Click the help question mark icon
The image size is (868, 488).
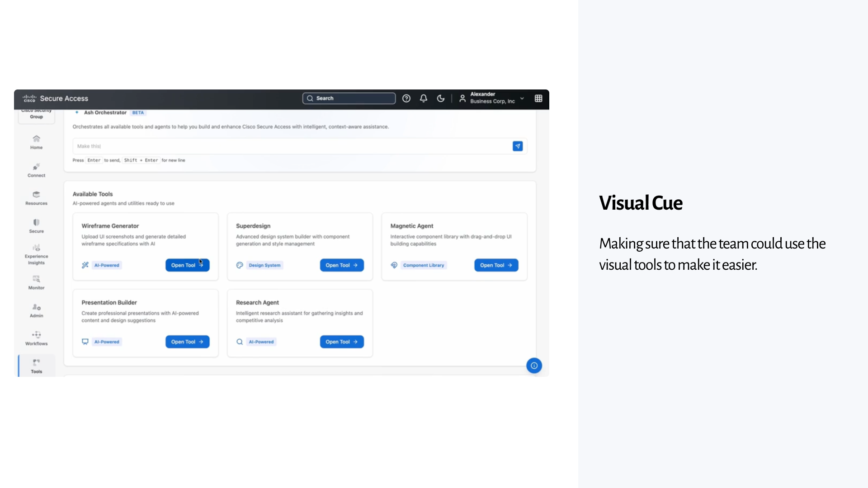click(x=406, y=99)
